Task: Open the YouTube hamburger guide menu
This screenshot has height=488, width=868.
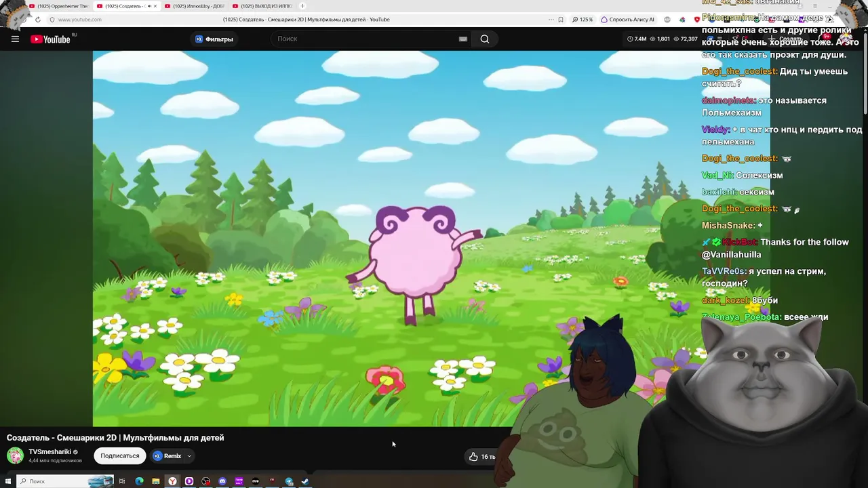Action: click(15, 39)
